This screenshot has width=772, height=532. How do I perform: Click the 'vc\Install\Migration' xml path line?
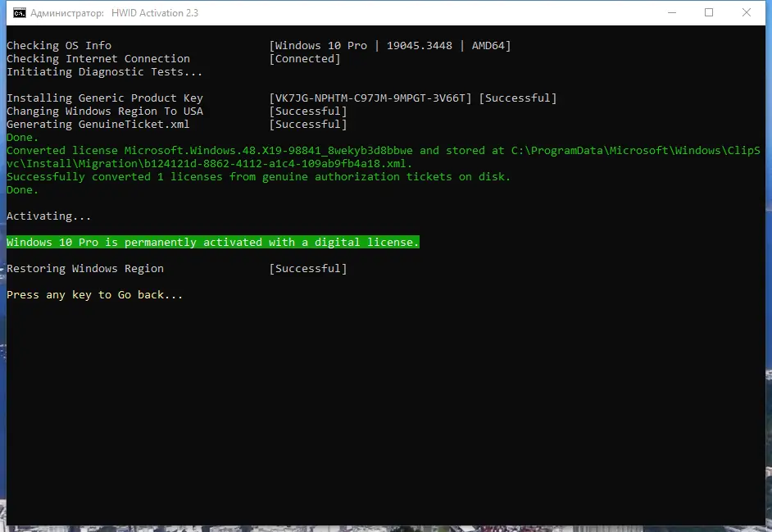coord(209,164)
